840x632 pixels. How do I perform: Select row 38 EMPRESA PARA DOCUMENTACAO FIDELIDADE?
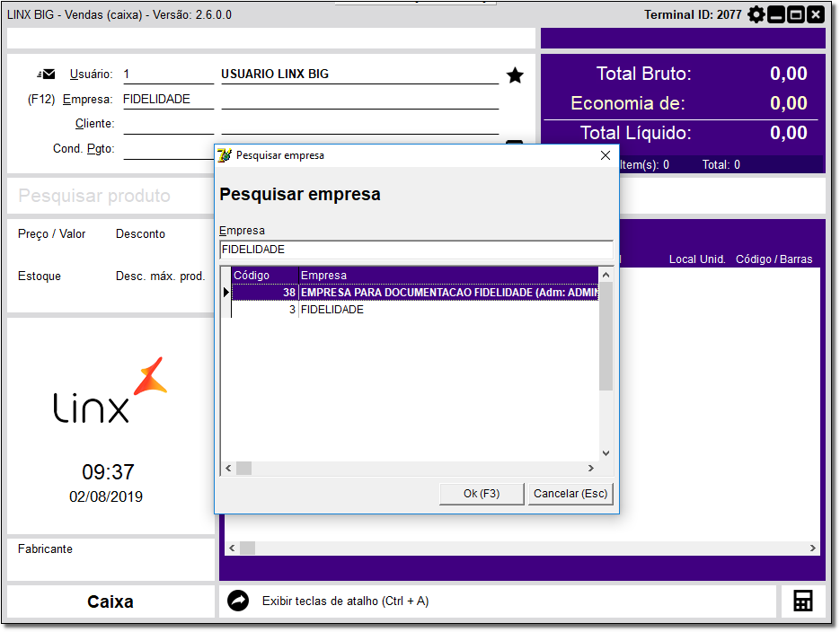(x=415, y=292)
